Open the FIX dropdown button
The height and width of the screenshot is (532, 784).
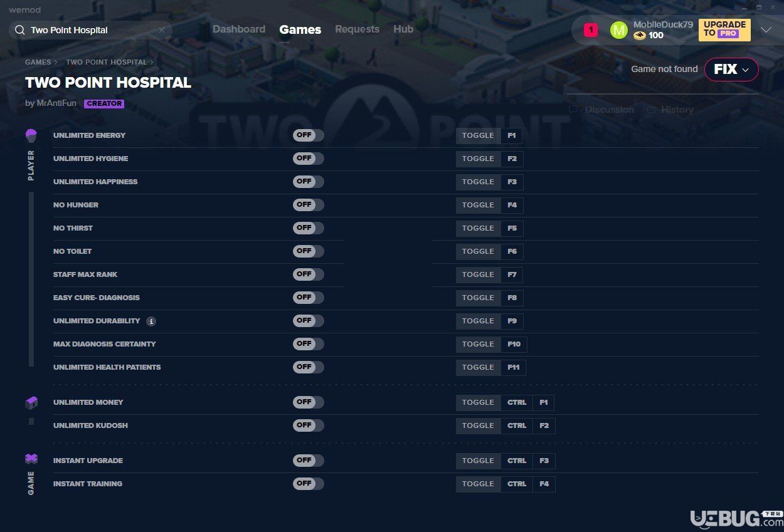click(x=731, y=70)
